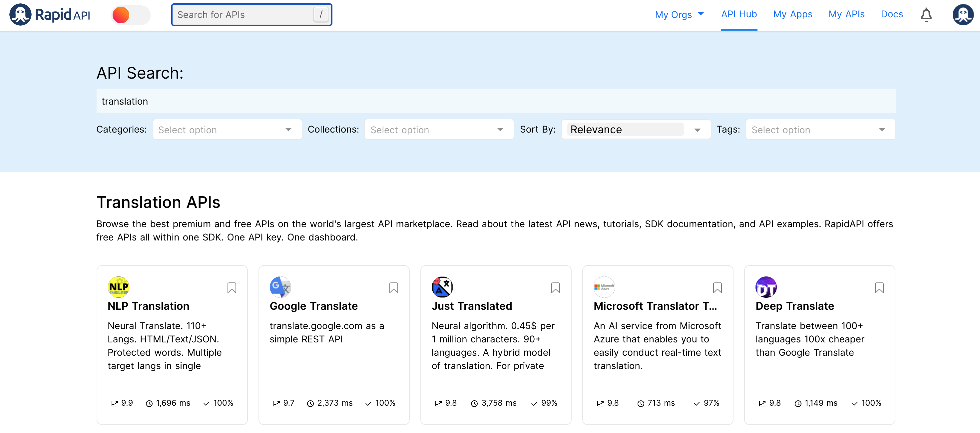This screenshot has height=433, width=980.
Task: Click the Google Translate logo icon
Action: pos(280,287)
